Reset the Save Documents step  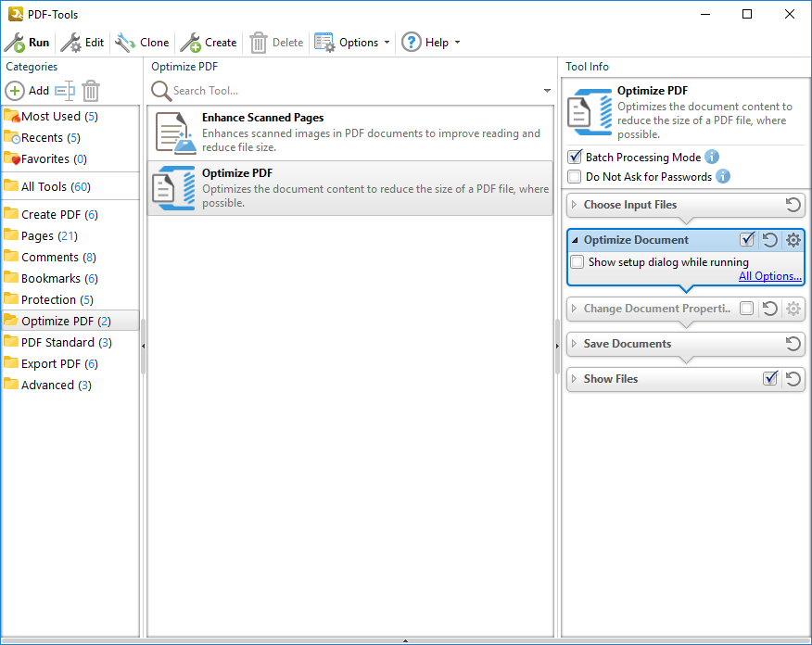793,344
